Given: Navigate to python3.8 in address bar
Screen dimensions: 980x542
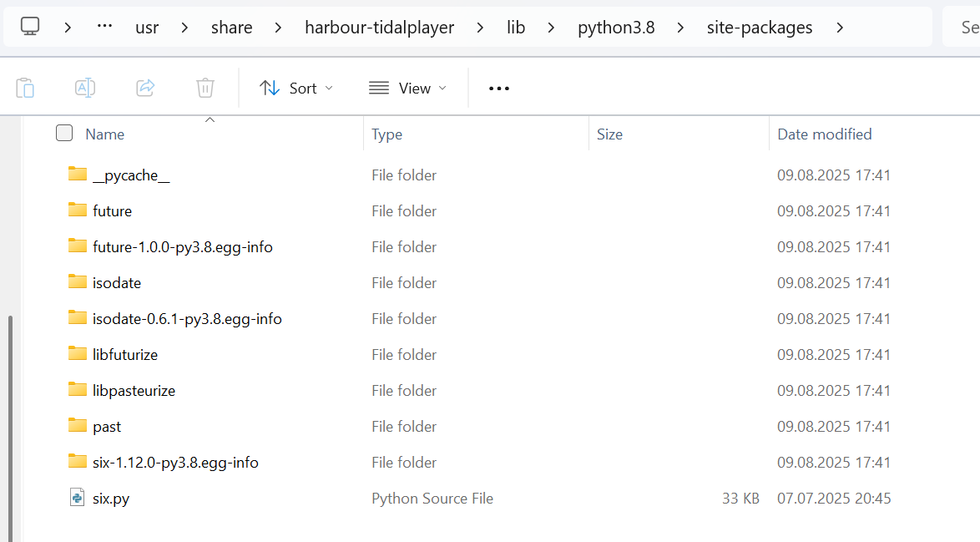Looking at the screenshot, I should [x=616, y=28].
